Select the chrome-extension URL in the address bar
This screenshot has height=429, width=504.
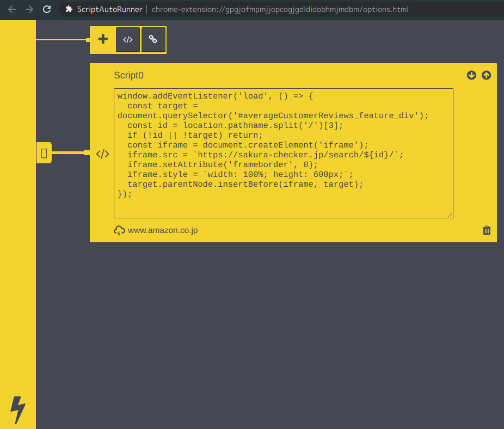click(x=280, y=9)
